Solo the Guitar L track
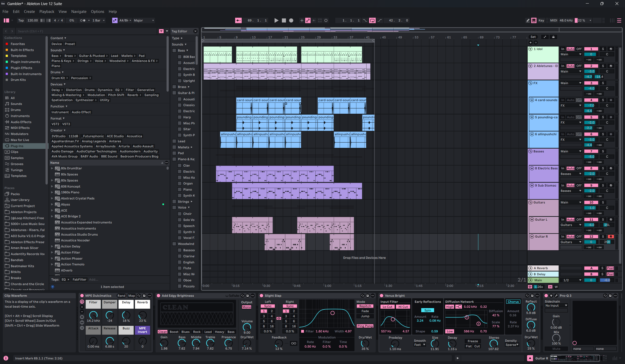625x364 pixels. (x=603, y=219)
